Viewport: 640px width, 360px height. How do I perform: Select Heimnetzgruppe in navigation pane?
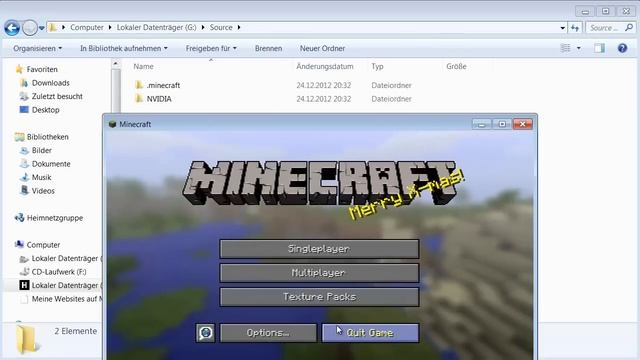pos(55,218)
